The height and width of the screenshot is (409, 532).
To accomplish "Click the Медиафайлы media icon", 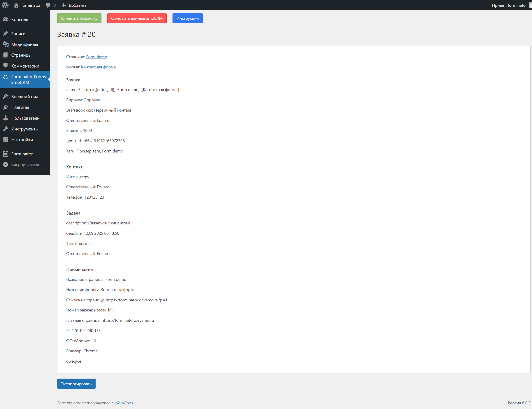I will click(6, 44).
